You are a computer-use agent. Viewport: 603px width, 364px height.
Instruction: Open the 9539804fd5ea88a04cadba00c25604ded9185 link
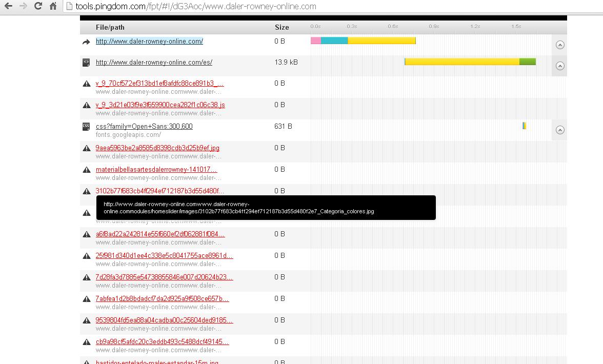[164, 320]
